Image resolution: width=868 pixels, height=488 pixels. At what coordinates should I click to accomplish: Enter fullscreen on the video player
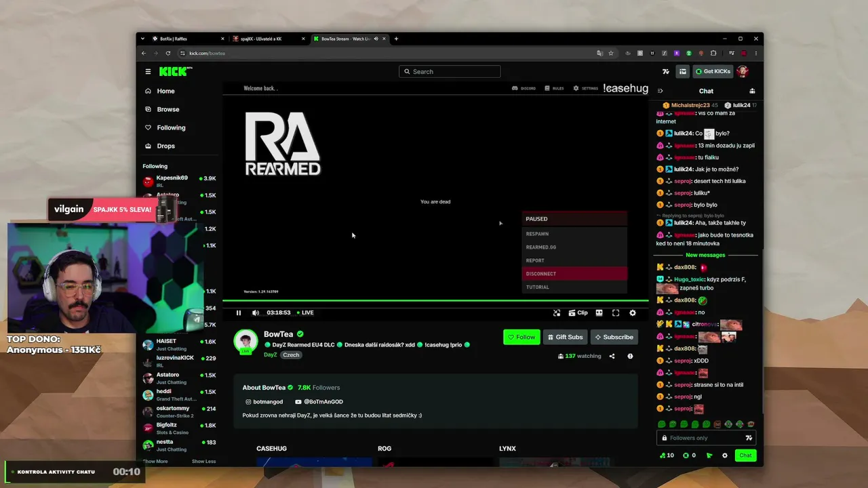click(616, 312)
